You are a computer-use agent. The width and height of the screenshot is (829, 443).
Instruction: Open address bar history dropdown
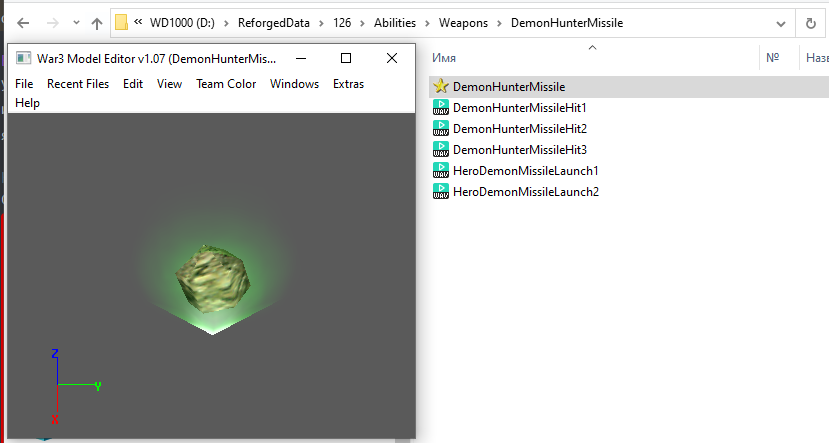[780, 23]
